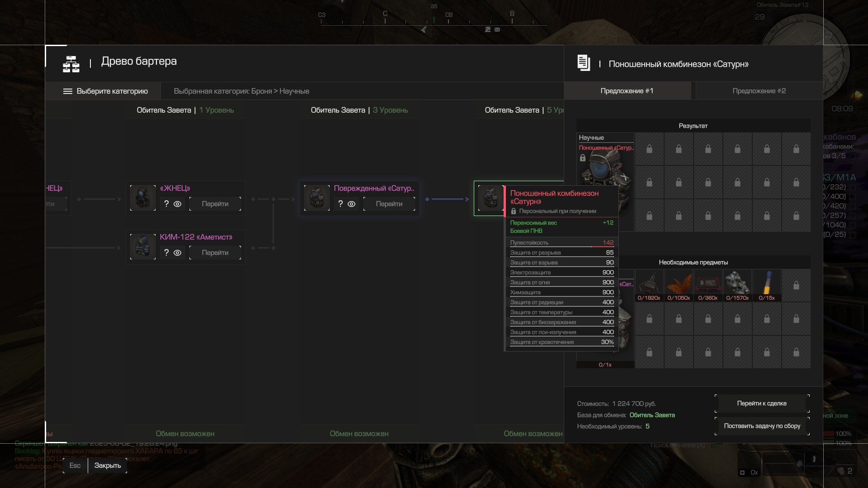
Task: Click Обитель Завета 1 Уровень column header
Action: click(x=185, y=110)
